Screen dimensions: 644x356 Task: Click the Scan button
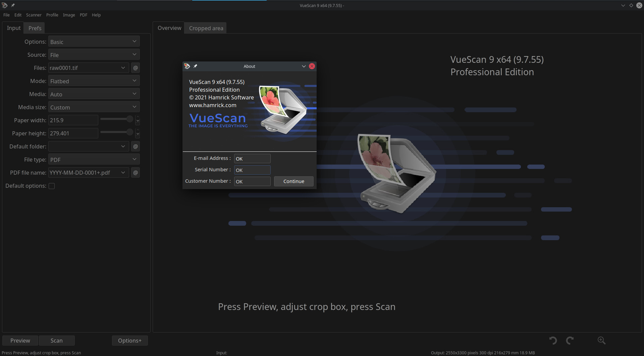[56, 341]
